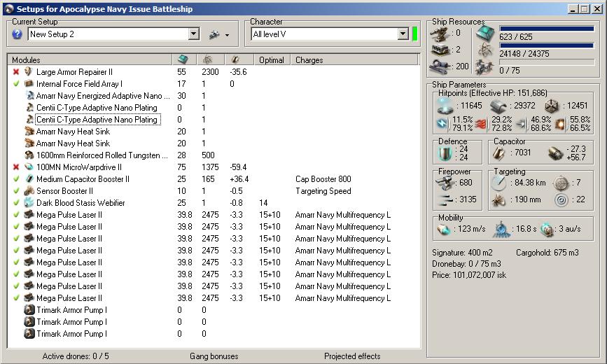The height and width of the screenshot is (364, 607).
Task: Open the Gang bonuses panel
Action: point(214,356)
